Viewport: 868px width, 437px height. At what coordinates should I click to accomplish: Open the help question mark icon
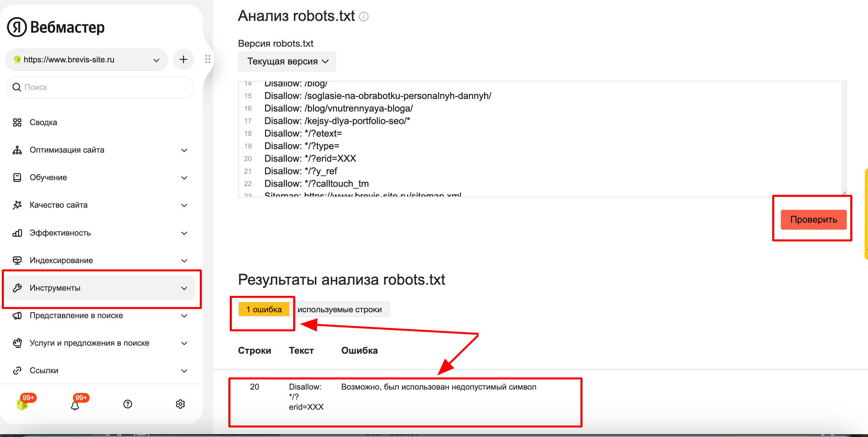(x=128, y=404)
